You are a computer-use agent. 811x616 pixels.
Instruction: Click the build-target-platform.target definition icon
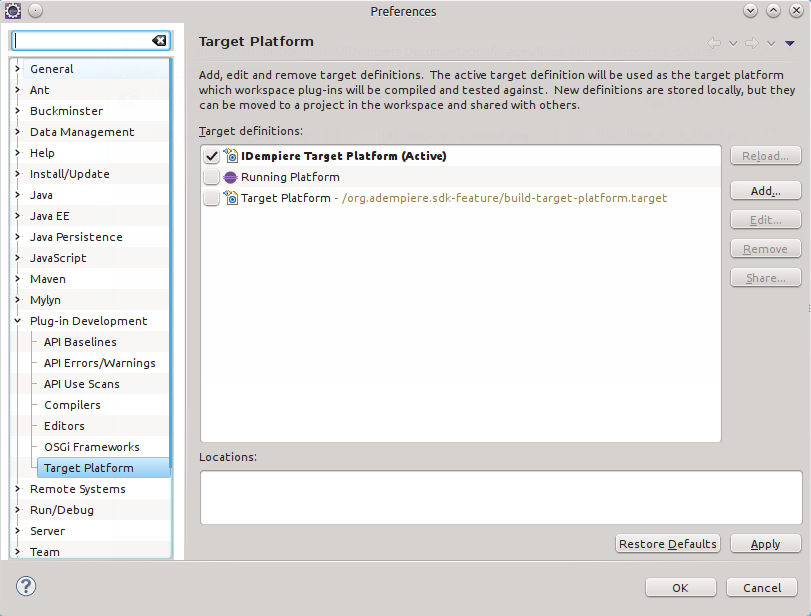click(230, 198)
